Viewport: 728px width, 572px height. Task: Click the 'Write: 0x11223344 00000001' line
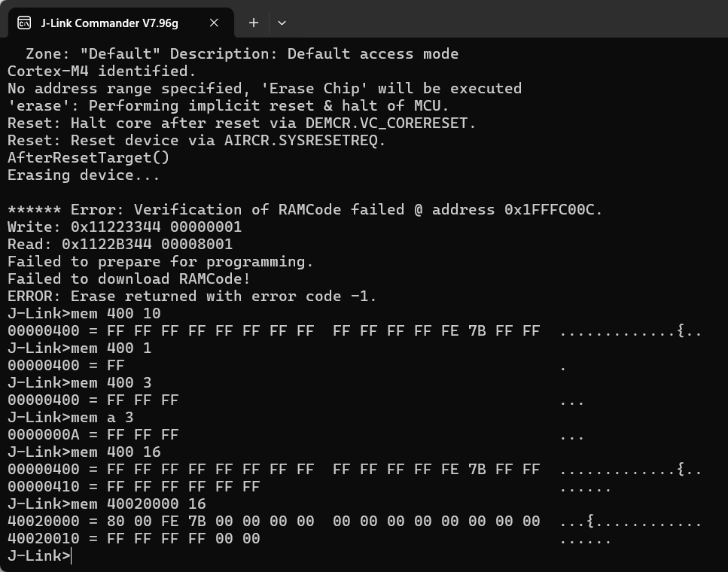coord(124,227)
